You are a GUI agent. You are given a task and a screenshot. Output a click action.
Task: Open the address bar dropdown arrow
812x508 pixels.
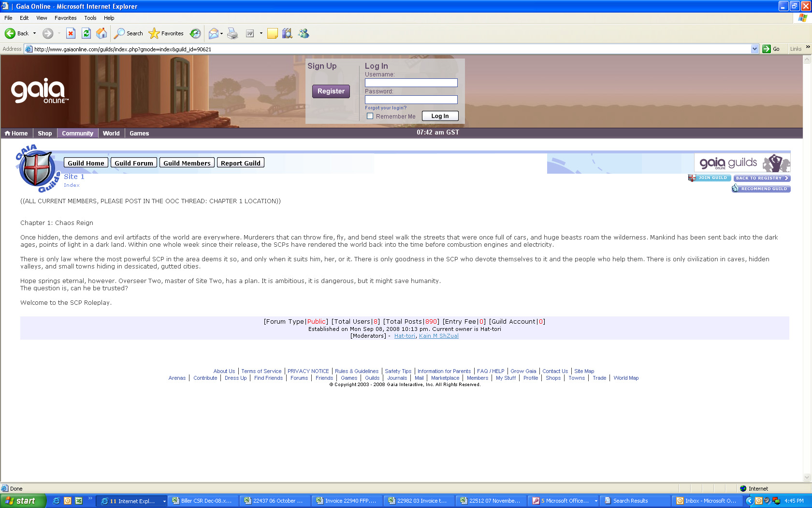pos(754,49)
